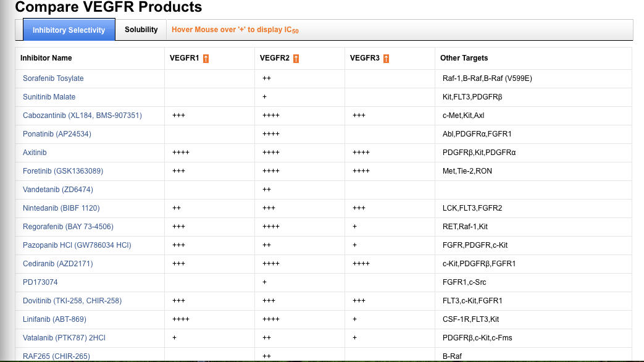644x362 pixels.
Task: Open Pazopanib HCl (GW786034 HCl) link
Action: pyautogui.click(x=77, y=245)
